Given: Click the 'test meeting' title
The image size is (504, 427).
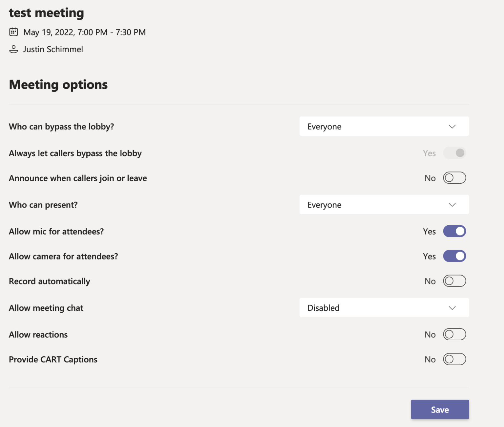Looking at the screenshot, I should coord(46,12).
